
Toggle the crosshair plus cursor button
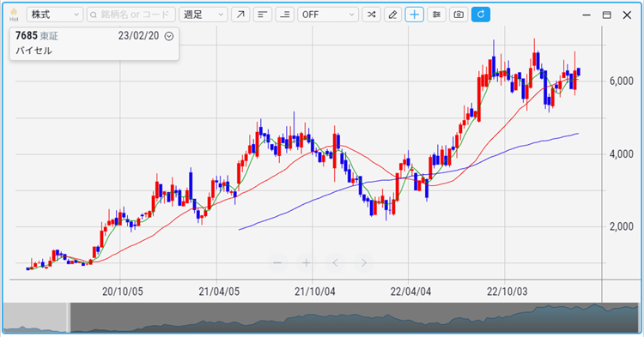(x=415, y=15)
